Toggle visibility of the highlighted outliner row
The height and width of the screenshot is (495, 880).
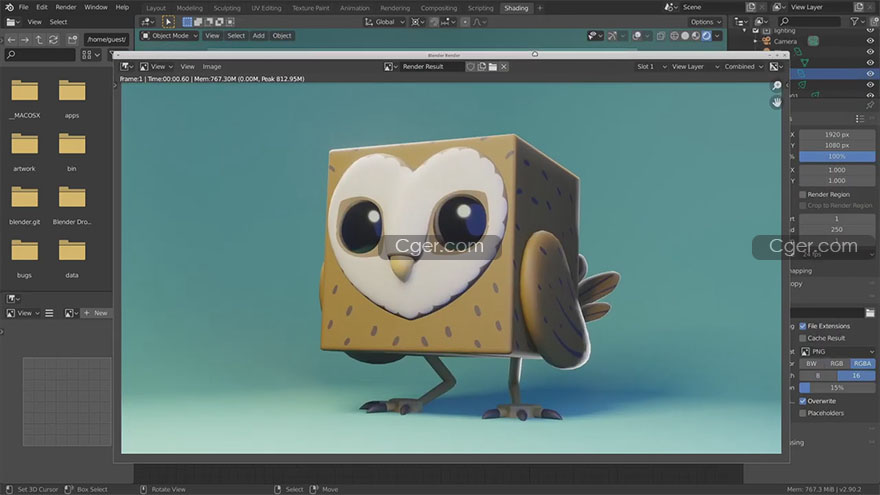pyautogui.click(x=870, y=74)
